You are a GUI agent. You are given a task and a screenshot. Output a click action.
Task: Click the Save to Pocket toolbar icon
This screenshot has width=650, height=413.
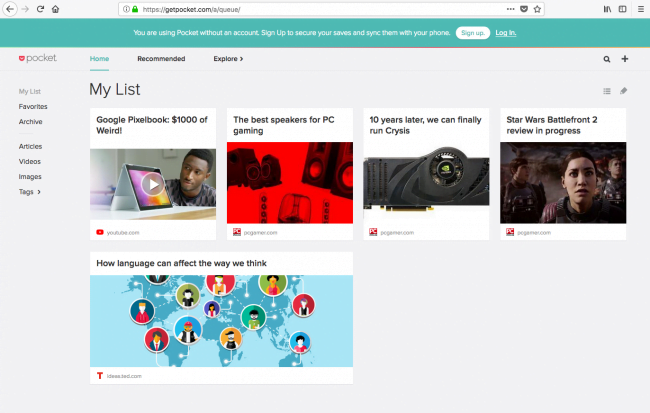tap(524, 9)
